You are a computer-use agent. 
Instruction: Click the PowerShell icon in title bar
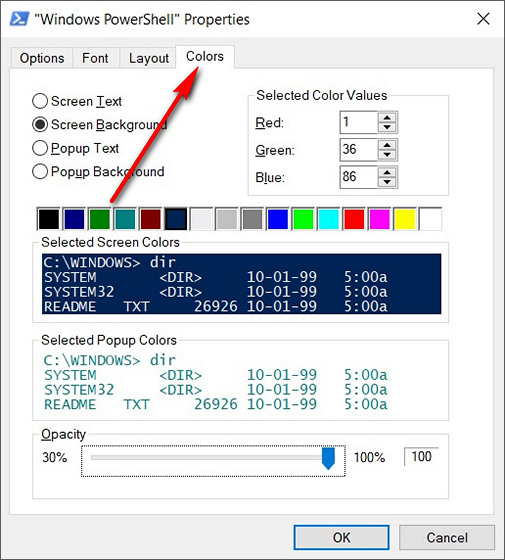pyautogui.click(x=19, y=19)
